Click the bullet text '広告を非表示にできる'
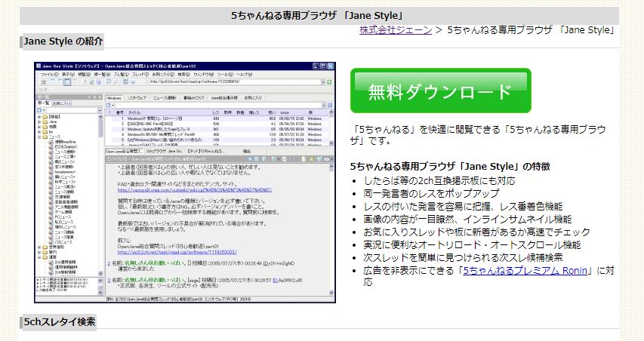This screenshot has width=644, height=341. (408, 270)
